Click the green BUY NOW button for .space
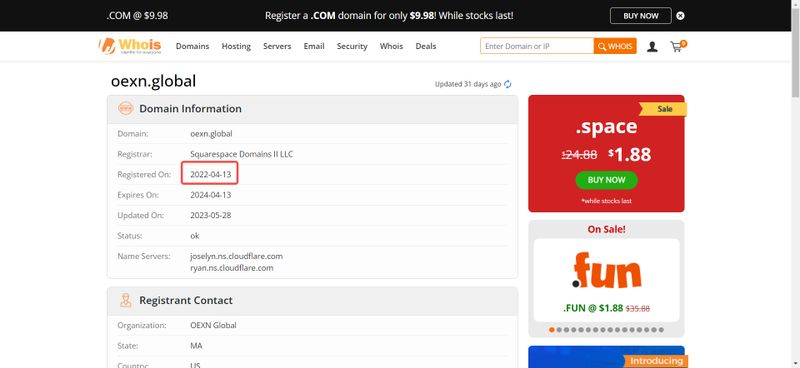Screen dimensions: 800x368 tap(607, 180)
